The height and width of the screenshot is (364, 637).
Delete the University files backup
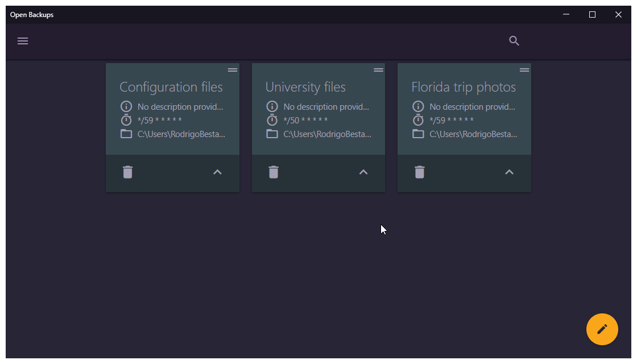[x=274, y=172]
